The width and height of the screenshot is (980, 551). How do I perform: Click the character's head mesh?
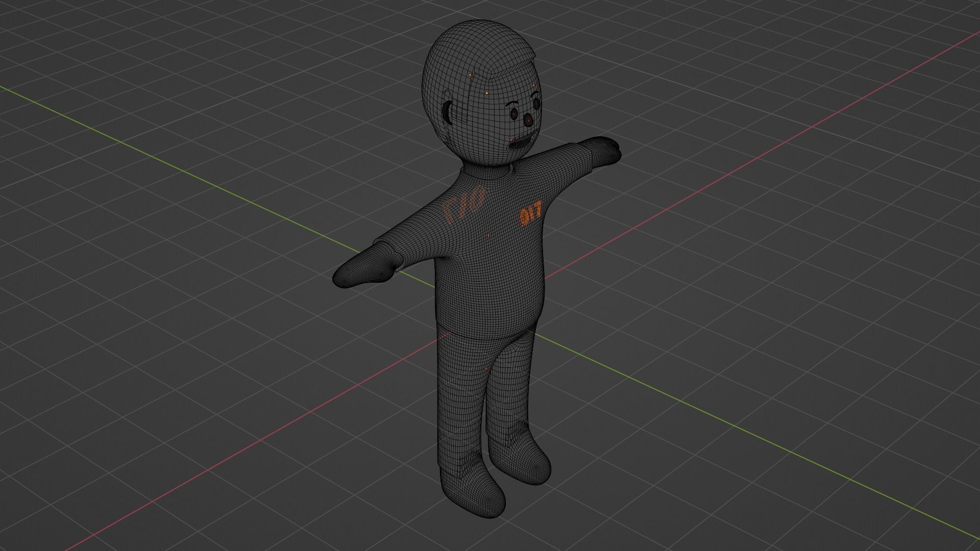[x=482, y=93]
